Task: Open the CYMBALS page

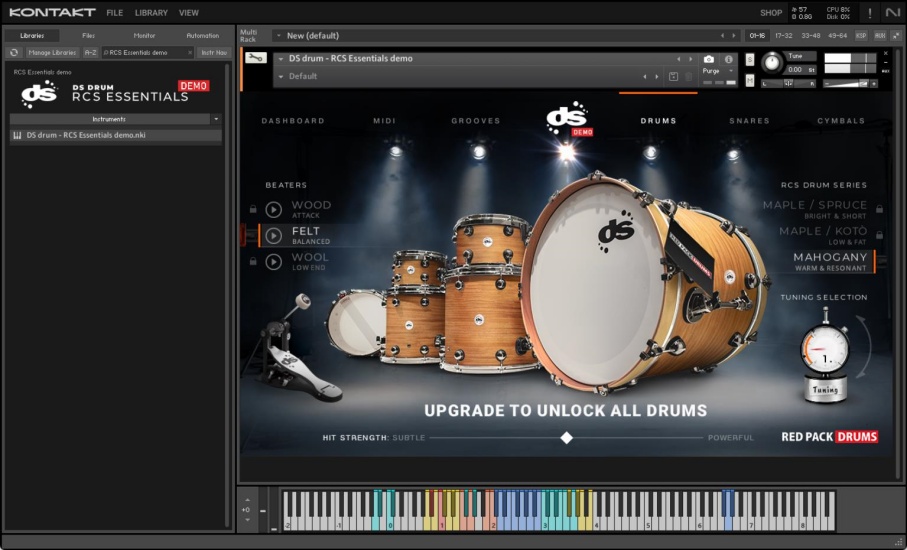Action: pos(841,121)
